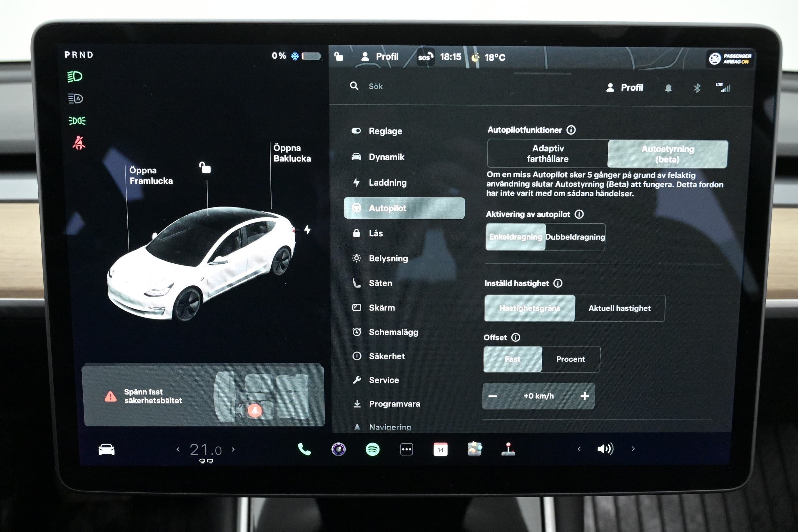This screenshot has width=798, height=532.
Task: Choose Procent offset mode
Action: point(571,359)
